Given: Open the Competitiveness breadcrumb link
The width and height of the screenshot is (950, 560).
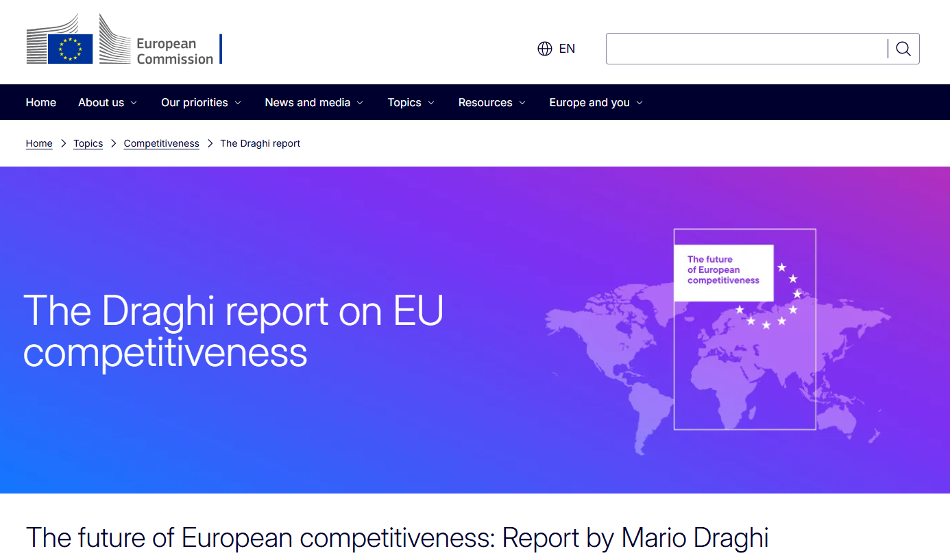Looking at the screenshot, I should (x=161, y=143).
